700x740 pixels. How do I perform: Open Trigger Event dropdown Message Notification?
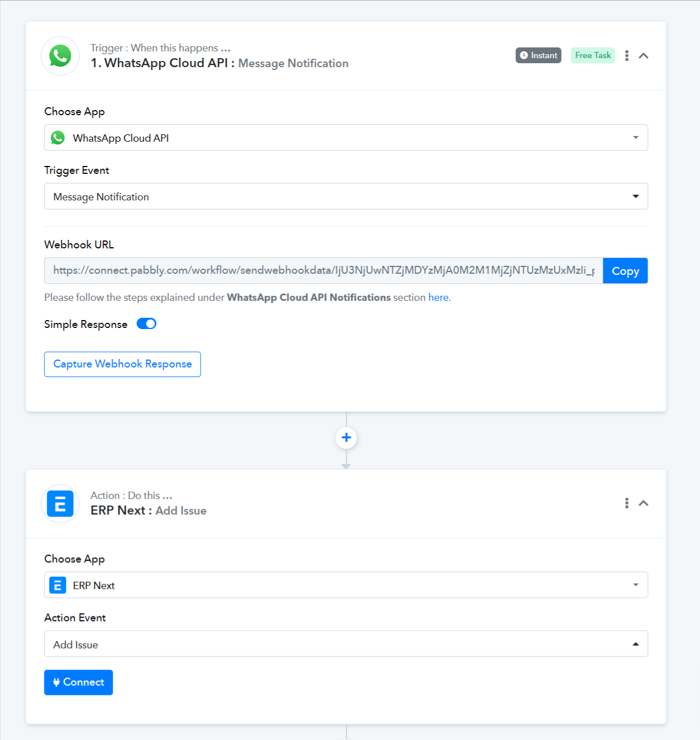tap(346, 196)
